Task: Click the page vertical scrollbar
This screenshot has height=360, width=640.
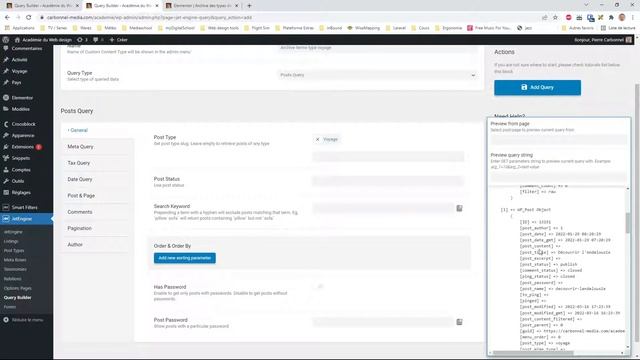Action: tap(637, 212)
